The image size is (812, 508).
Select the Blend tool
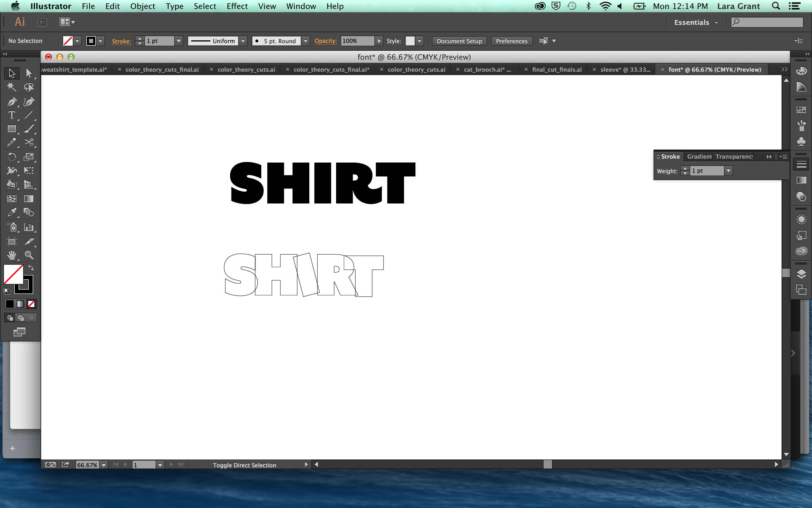(29, 212)
